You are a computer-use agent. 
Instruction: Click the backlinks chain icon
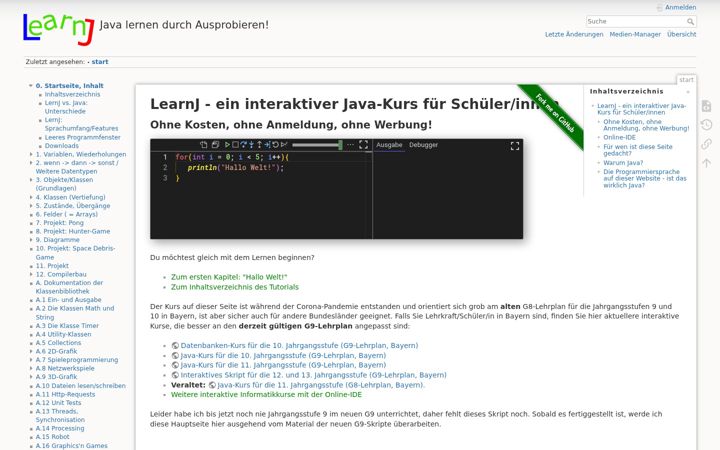tap(707, 144)
